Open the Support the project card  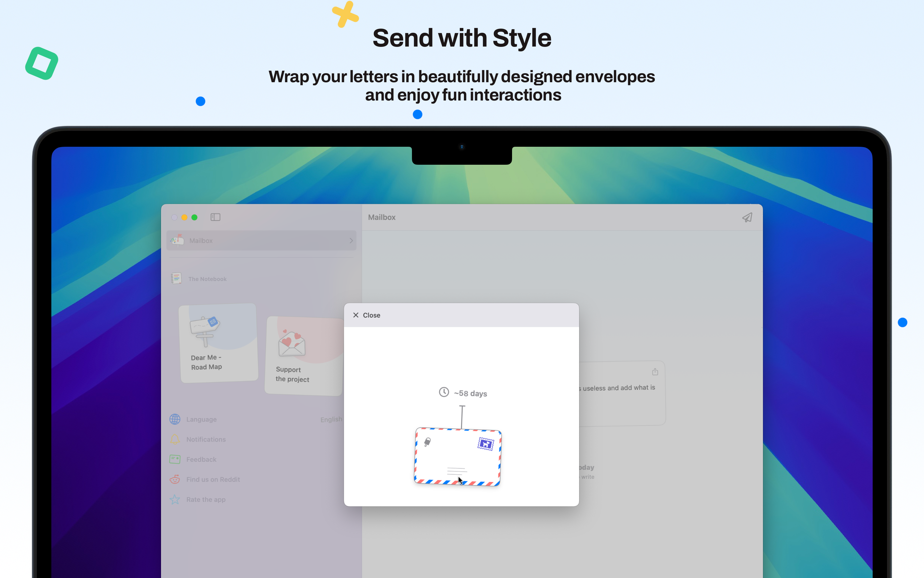tap(304, 356)
